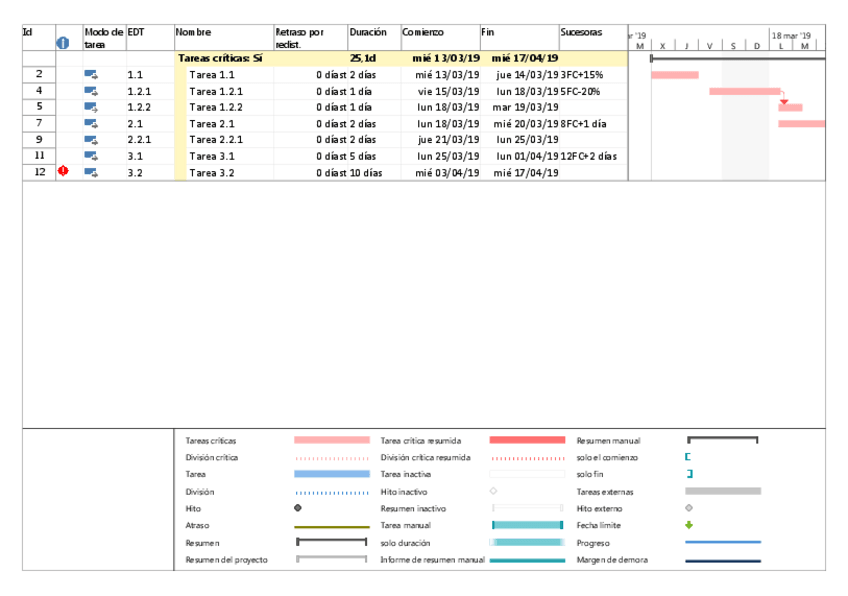848x596 pixels.
Task: Click the 'solo fin' bracket symbol
Action: (x=690, y=474)
